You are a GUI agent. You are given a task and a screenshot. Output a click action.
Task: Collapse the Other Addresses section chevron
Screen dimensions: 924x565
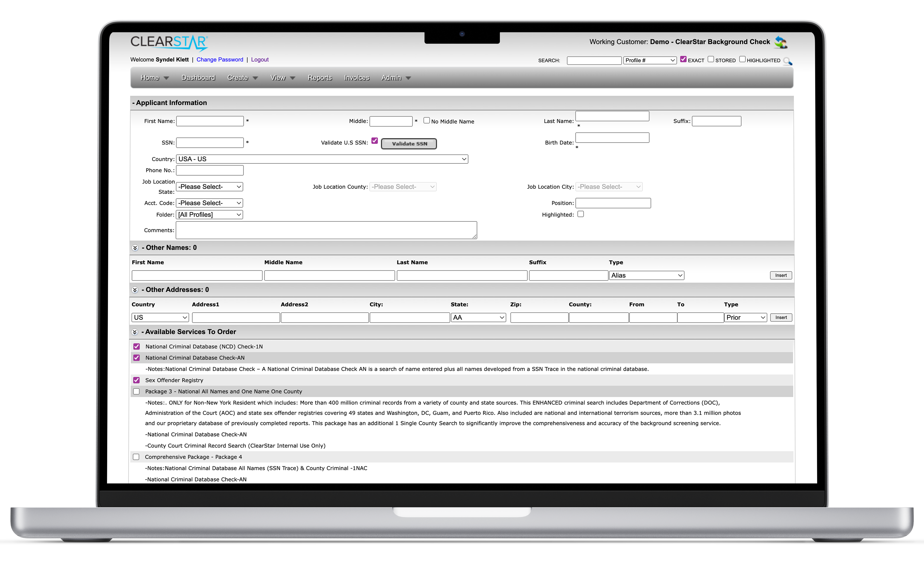click(135, 290)
